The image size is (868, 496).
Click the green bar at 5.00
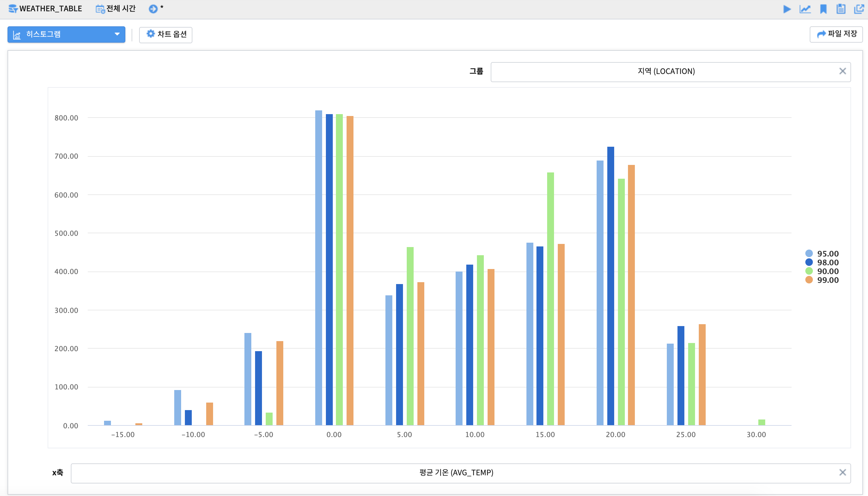coord(410,336)
